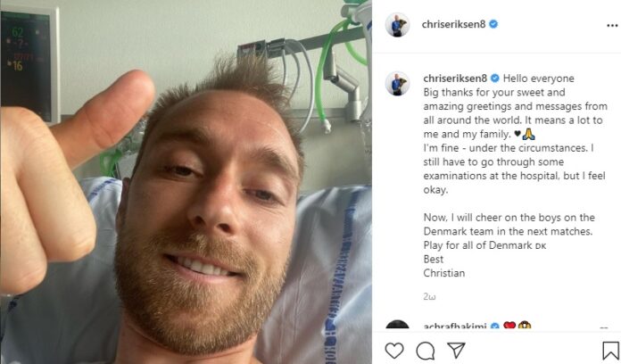
Task: Click the '2ω' timestamp under the caption
Action: 429,296
